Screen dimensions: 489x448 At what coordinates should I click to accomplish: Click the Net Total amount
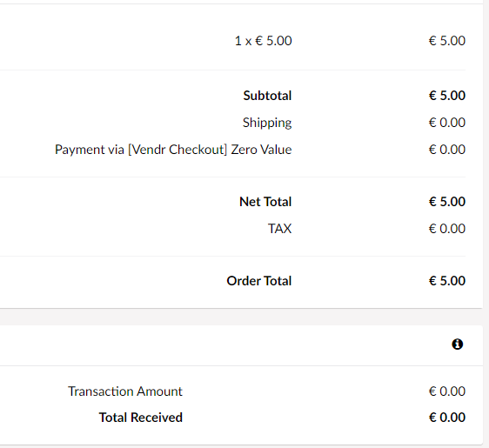[447, 202]
